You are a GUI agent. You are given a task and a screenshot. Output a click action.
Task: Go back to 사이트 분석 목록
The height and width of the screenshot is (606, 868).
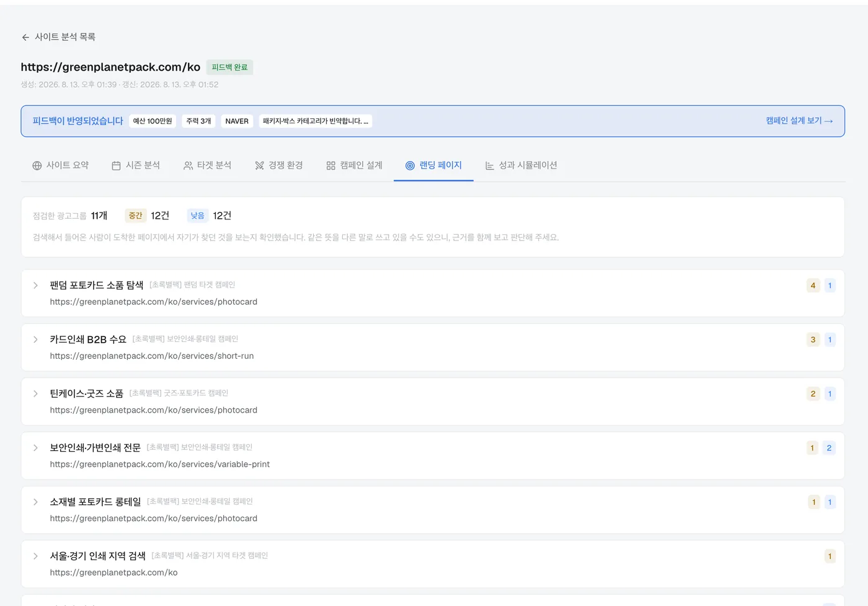pos(59,37)
